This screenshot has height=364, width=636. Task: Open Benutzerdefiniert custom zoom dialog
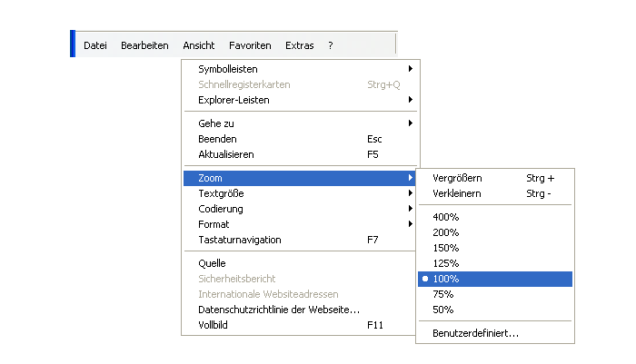(495, 333)
